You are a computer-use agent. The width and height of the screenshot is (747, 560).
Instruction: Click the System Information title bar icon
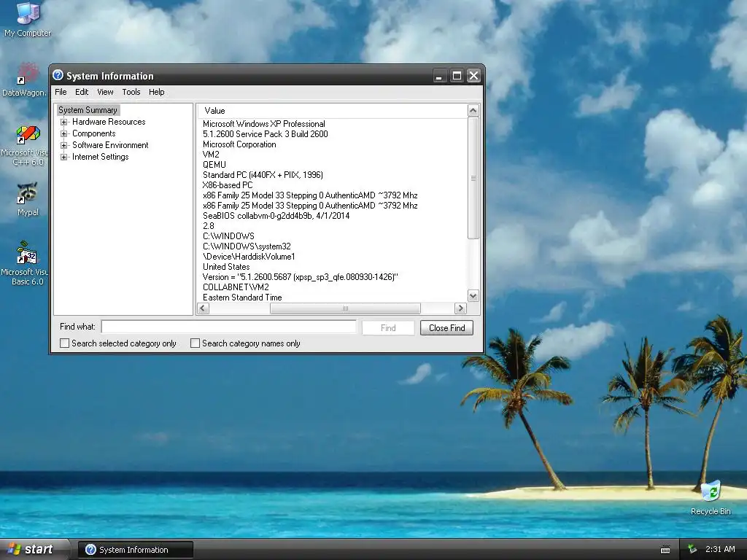coord(58,75)
